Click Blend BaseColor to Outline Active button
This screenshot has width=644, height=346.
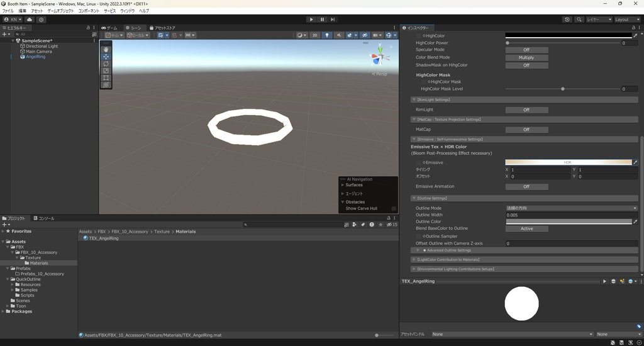coord(526,228)
